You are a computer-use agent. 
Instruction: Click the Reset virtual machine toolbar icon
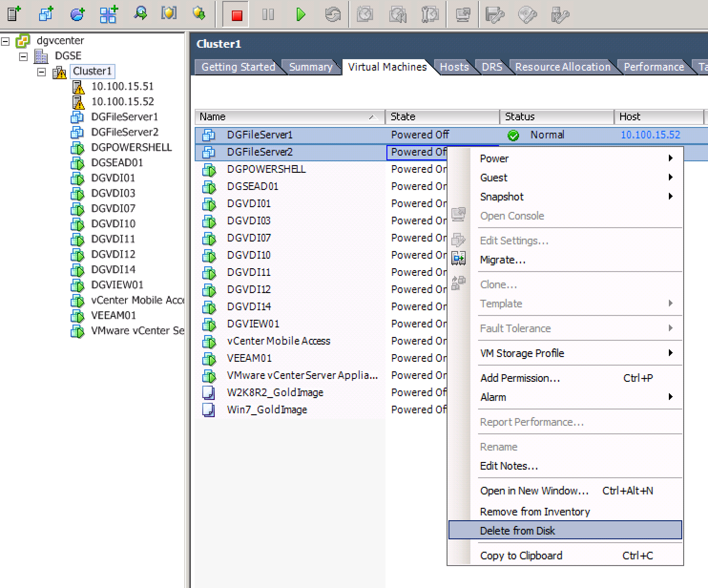(x=333, y=15)
